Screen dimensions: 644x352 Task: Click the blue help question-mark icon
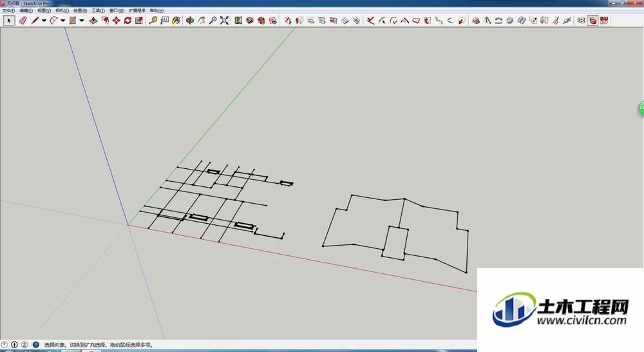pos(35,345)
